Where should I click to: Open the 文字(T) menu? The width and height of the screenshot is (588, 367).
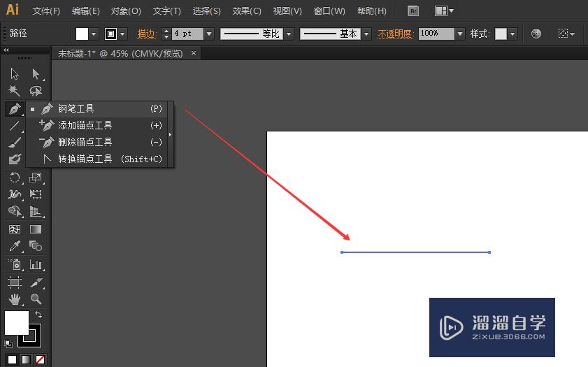[167, 11]
